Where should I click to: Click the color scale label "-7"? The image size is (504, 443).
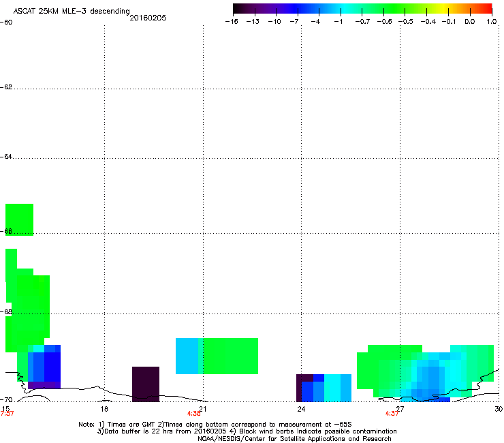[294, 22]
